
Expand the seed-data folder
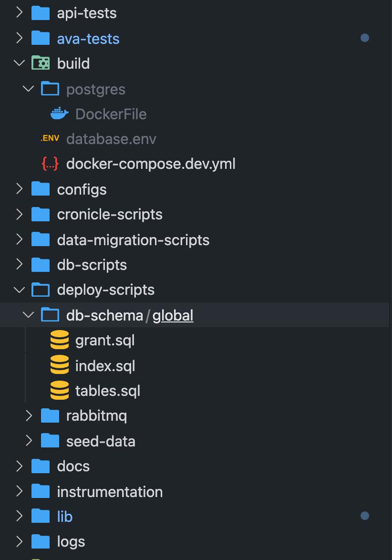pos(29,441)
